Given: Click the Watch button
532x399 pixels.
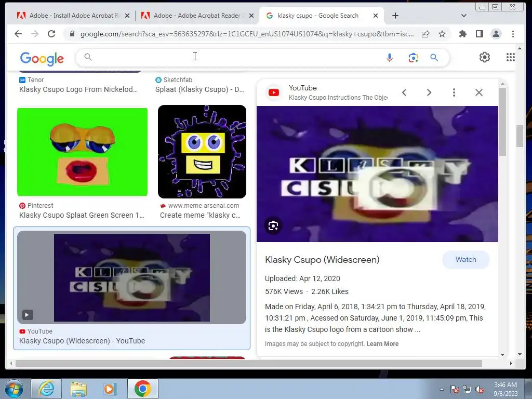Looking at the screenshot, I should (466, 260).
